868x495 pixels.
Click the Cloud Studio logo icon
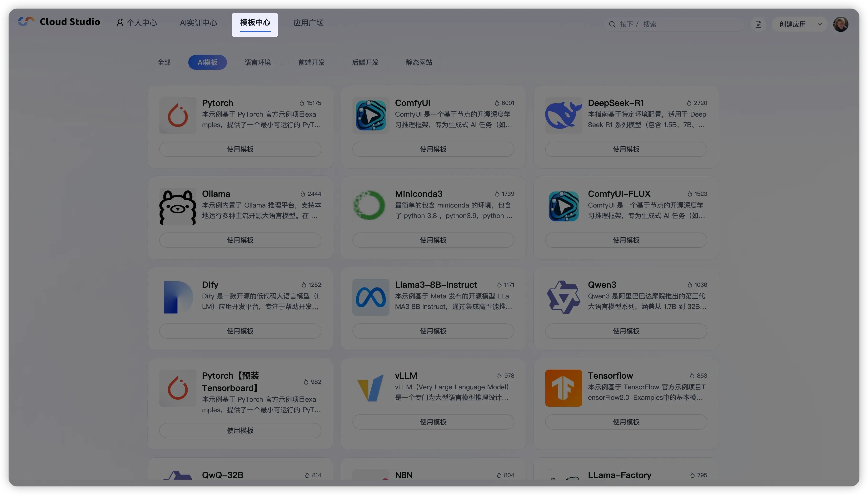click(26, 21)
